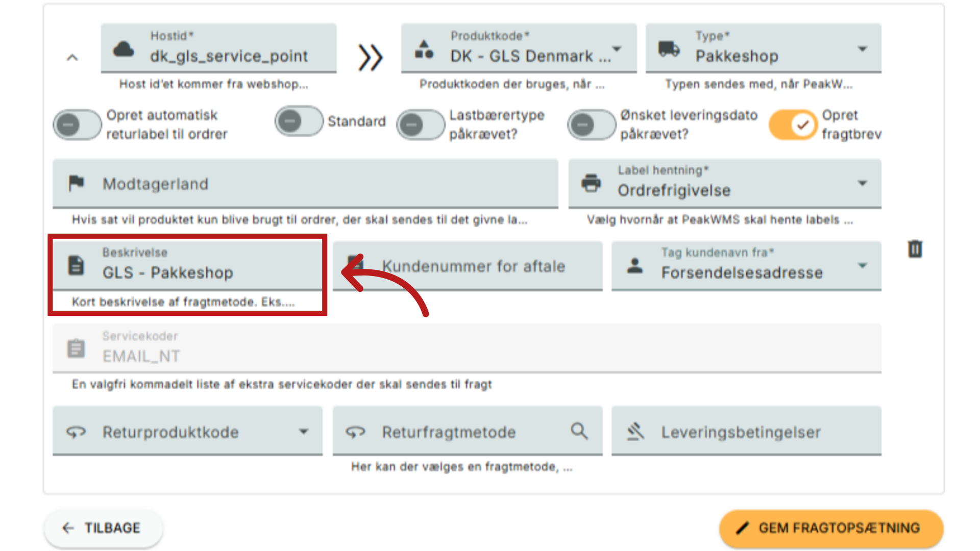Click the double chevron arrow icon
Viewport: 980px width, 551px height.
[x=370, y=57]
